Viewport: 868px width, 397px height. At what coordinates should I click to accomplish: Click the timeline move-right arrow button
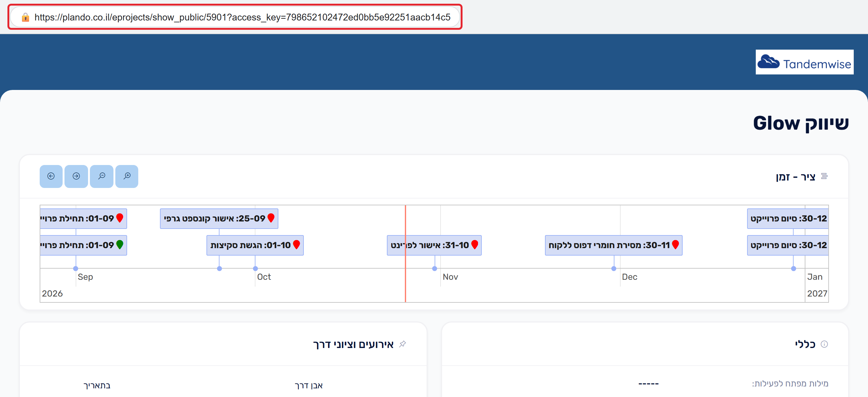click(76, 176)
